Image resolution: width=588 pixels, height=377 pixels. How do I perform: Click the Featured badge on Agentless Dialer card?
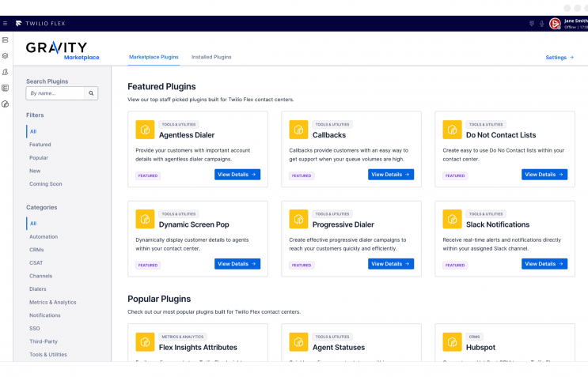(x=148, y=175)
